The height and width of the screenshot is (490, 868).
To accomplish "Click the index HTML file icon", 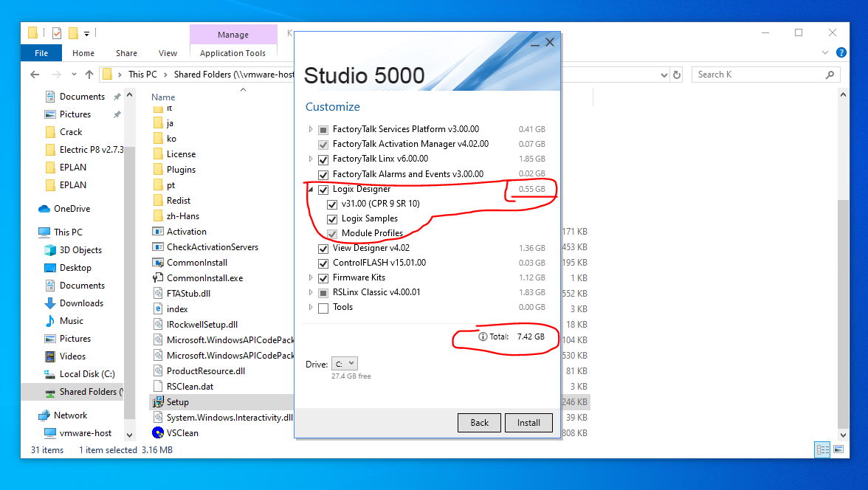I will coord(158,308).
